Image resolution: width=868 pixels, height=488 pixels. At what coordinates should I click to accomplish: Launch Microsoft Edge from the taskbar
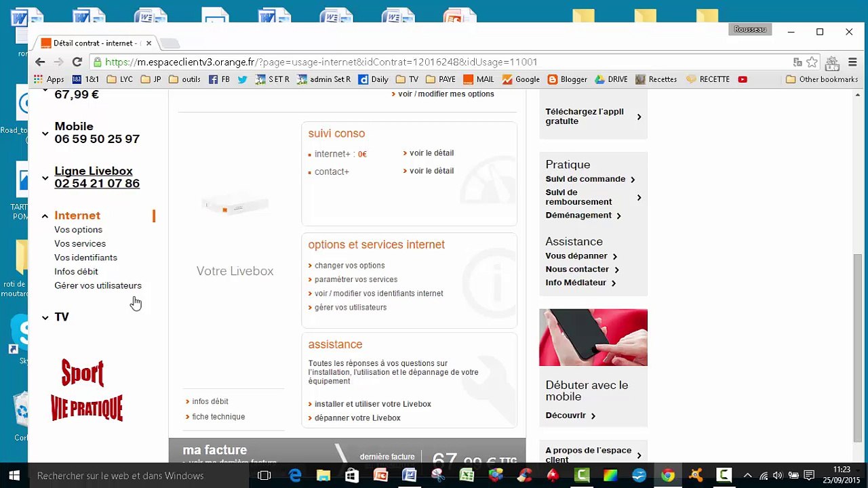295,476
